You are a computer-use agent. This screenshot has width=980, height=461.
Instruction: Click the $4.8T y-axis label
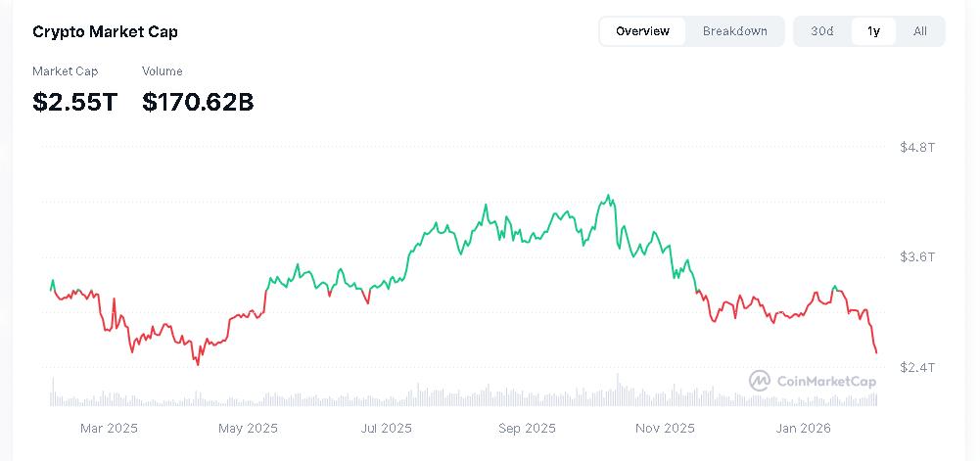tap(917, 148)
